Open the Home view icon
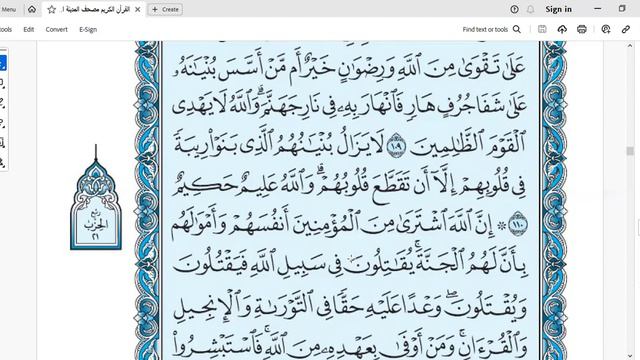Viewport: 640px width, 360px height. (32, 9)
